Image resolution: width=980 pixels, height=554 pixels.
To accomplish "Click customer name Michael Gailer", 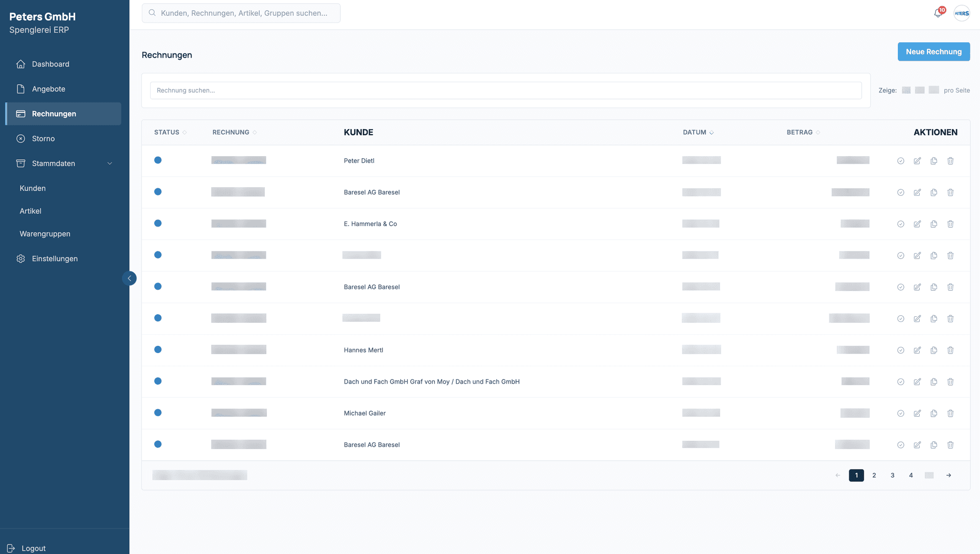I will click(x=364, y=414).
